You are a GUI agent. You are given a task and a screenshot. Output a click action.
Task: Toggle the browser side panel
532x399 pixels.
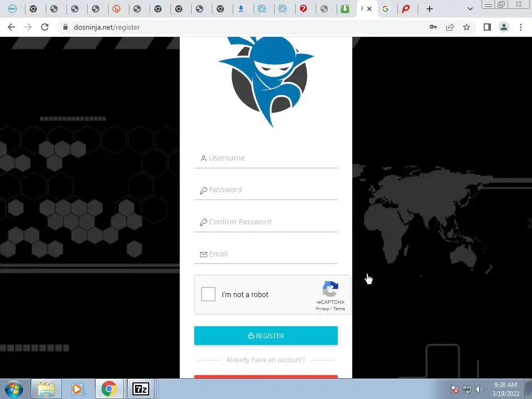pyautogui.click(x=487, y=27)
